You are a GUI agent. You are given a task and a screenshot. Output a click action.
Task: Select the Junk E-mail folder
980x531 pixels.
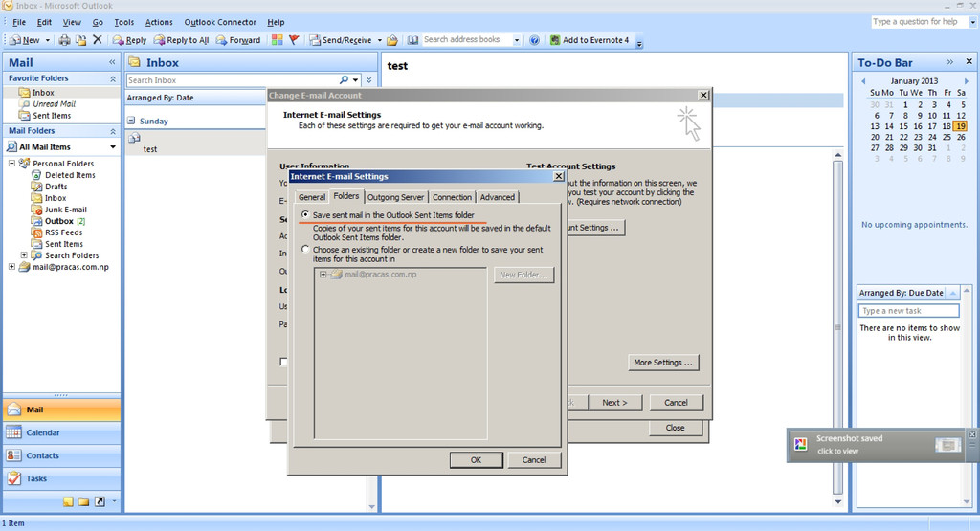pos(66,210)
